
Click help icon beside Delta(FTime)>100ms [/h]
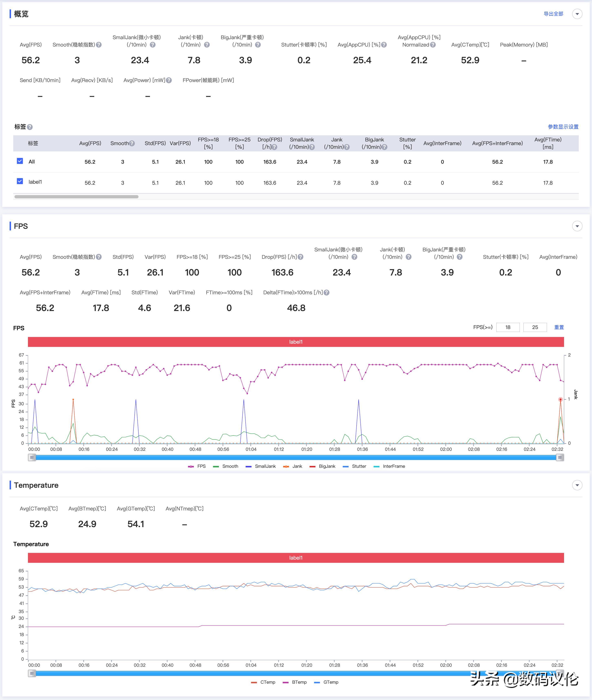[x=327, y=292]
